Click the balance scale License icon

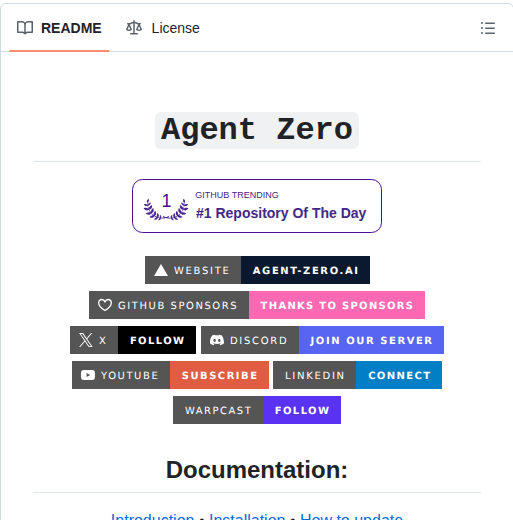[134, 28]
